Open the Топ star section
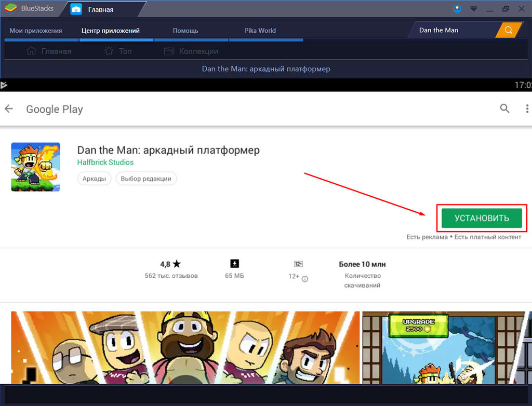 point(118,51)
